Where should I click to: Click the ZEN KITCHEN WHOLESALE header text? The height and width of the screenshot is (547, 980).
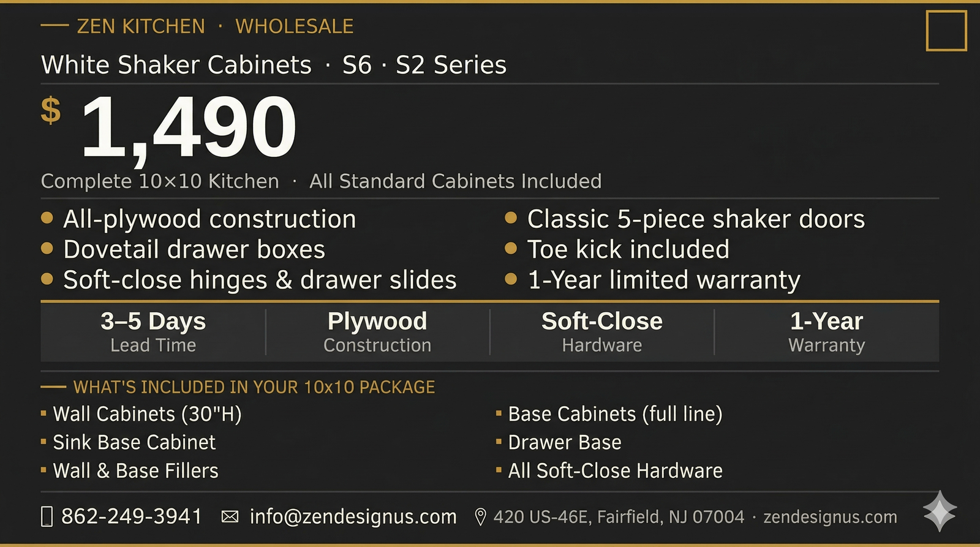click(215, 26)
